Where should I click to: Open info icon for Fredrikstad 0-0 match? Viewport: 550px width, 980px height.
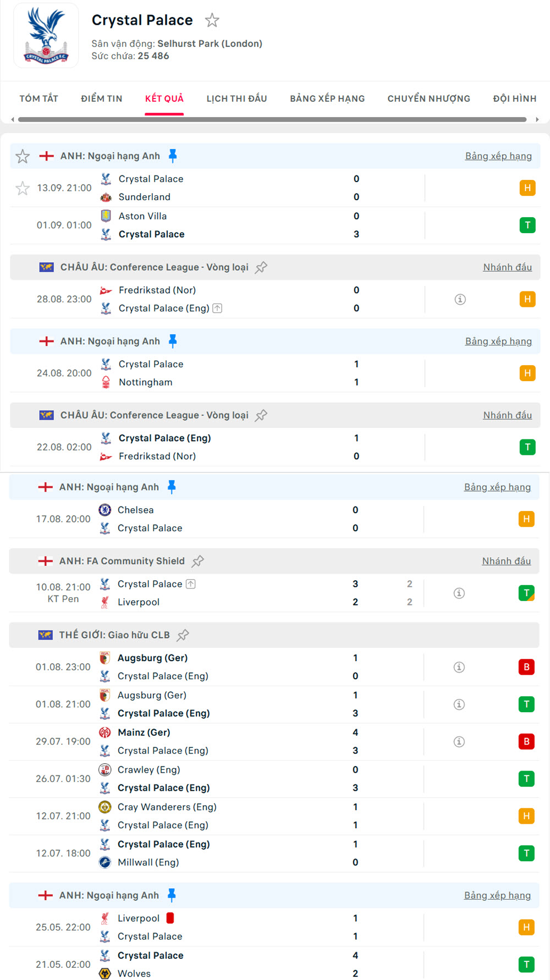pos(460,299)
